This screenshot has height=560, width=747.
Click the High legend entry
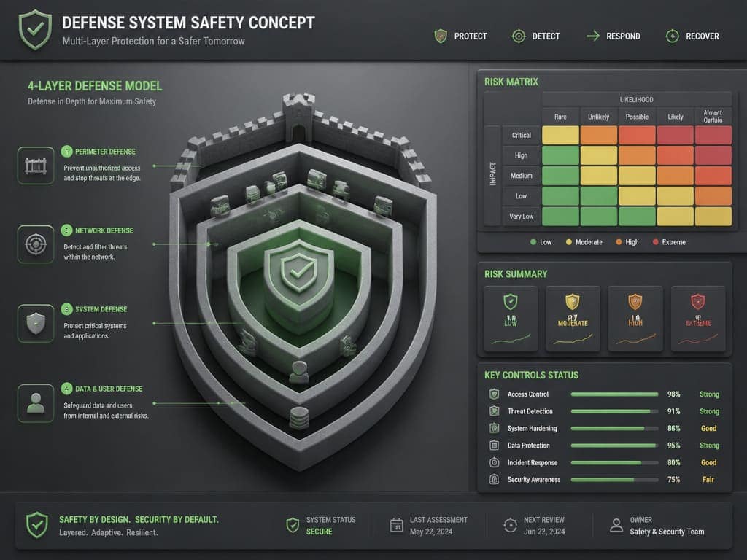point(627,242)
